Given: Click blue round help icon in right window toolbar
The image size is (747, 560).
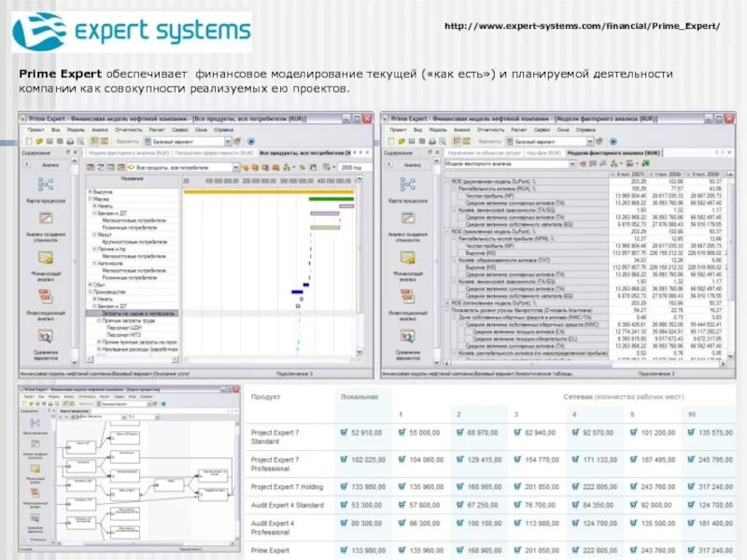Looking at the screenshot, I should (x=613, y=142).
